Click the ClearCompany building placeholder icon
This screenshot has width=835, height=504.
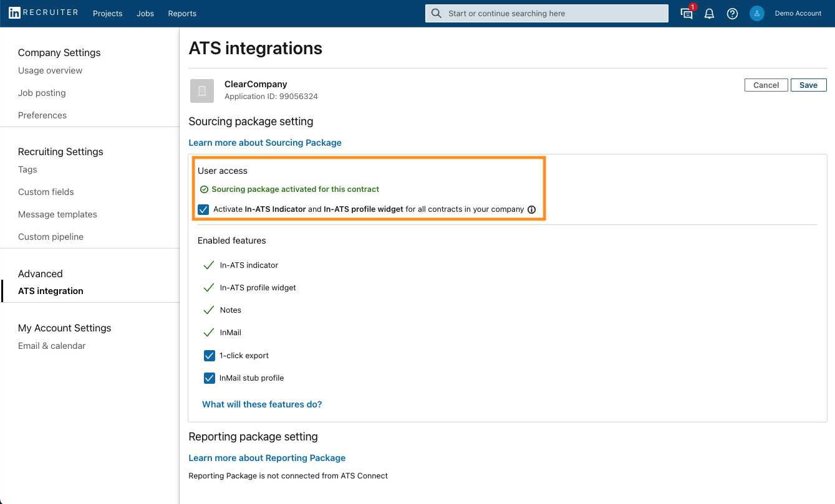[202, 91]
